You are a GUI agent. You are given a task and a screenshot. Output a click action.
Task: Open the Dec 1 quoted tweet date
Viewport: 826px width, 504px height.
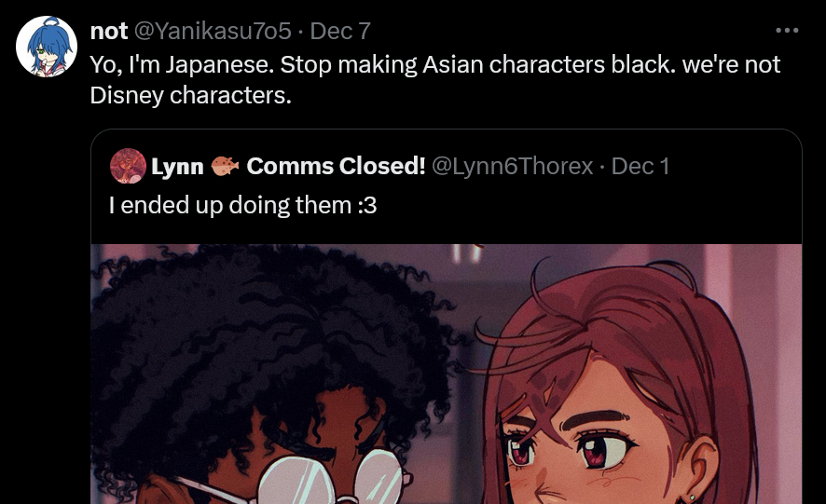point(640,167)
